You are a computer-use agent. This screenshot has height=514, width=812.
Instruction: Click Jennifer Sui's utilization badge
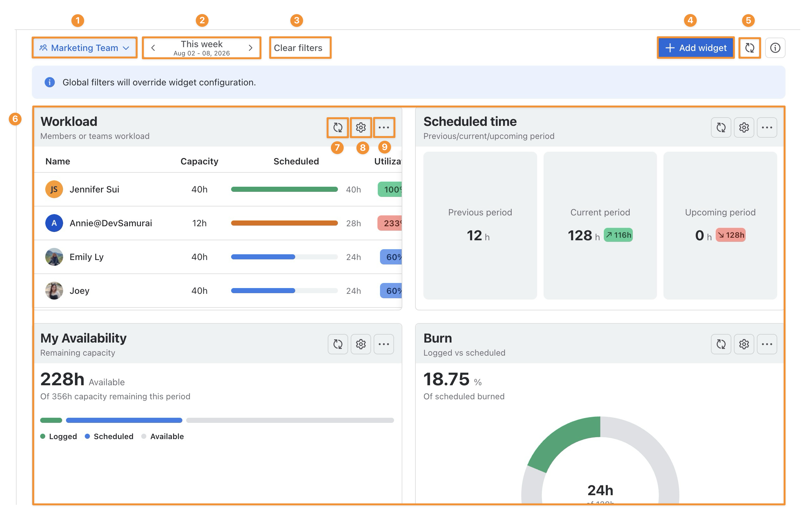(x=390, y=189)
